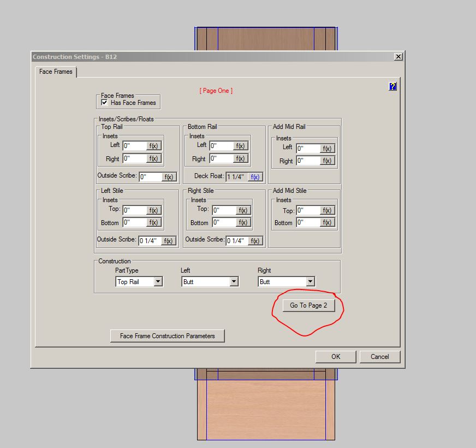Viewport: 476px width, 448px height.
Task: Click f(x) for Left Stile Outside Scribe
Action: click(x=169, y=241)
